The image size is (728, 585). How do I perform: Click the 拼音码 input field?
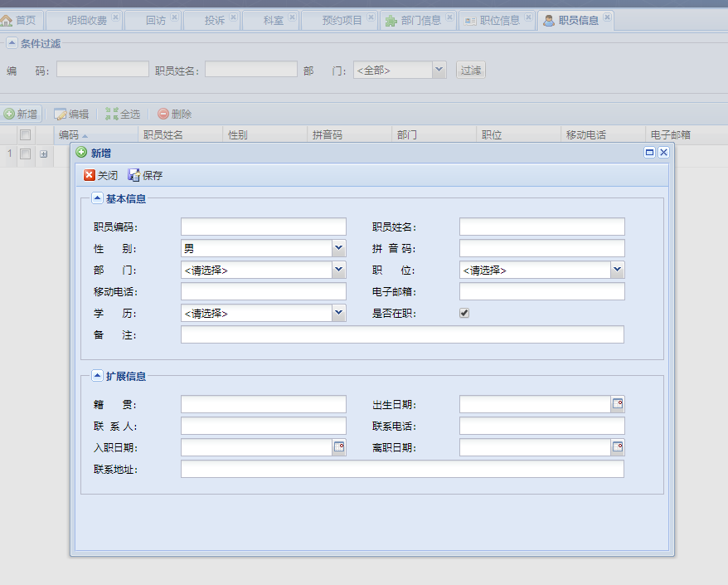point(542,248)
